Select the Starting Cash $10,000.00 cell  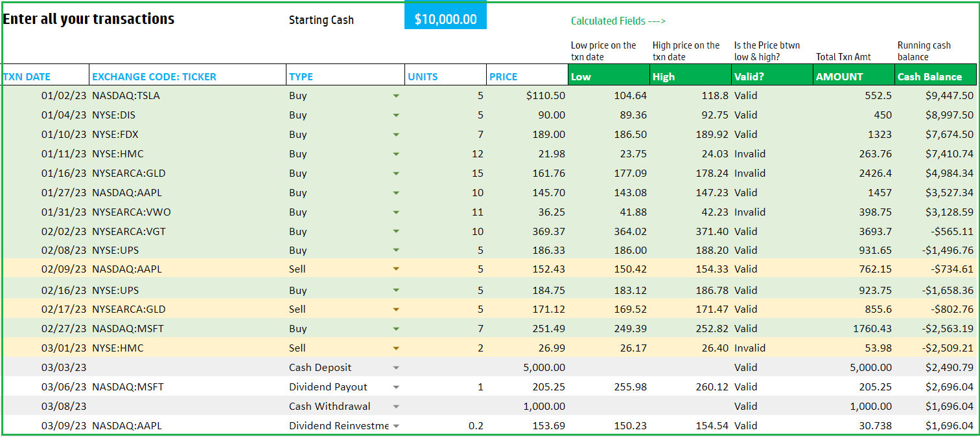click(x=445, y=16)
